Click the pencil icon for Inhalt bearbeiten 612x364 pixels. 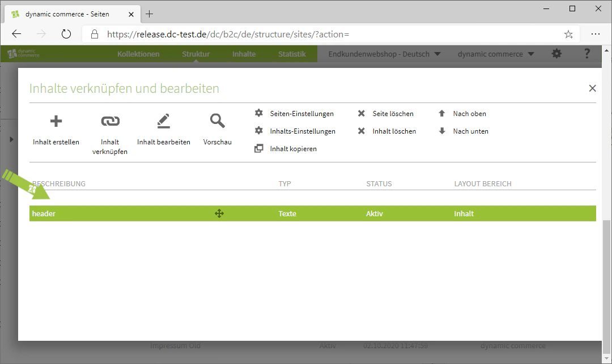pos(164,121)
